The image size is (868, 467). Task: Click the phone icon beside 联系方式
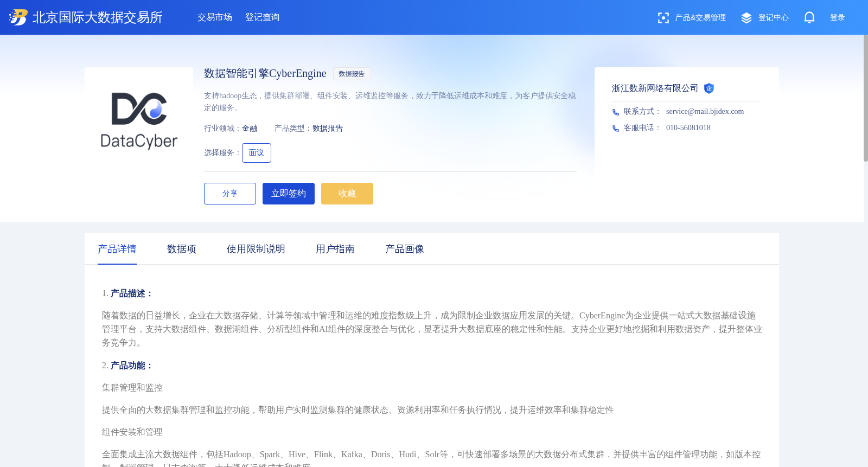(616, 112)
